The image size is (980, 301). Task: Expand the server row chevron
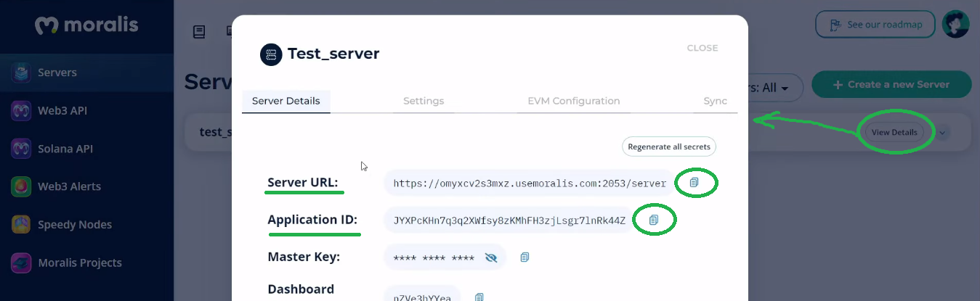coord(942,133)
